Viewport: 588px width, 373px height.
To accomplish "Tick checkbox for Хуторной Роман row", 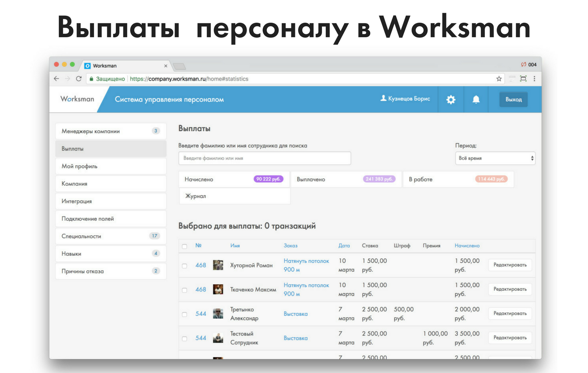I will coord(184,266).
